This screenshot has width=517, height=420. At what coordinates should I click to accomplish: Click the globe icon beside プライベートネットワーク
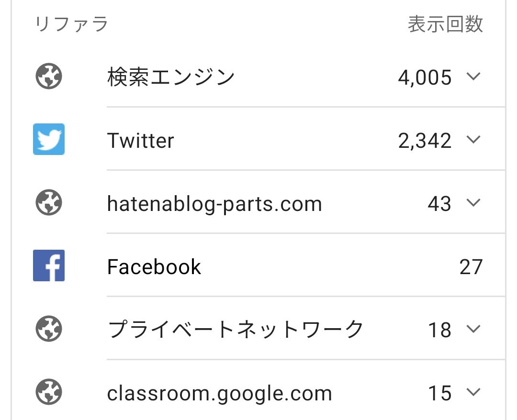49,329
